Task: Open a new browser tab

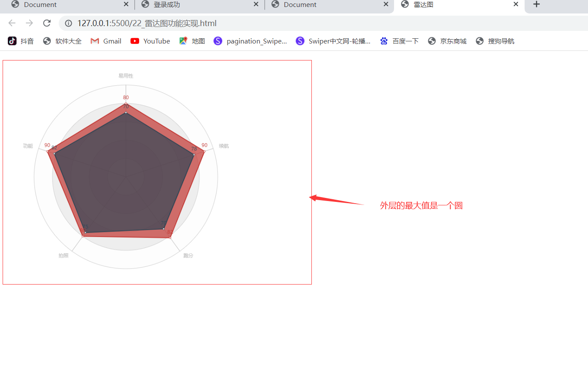Action: [x=537, y=4]
